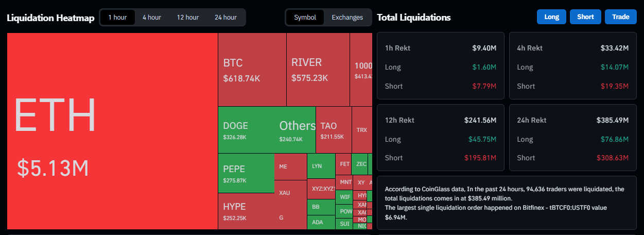This screenshot has height=235, width=644.
Task: Select the 24 hour timeframe tab
Action: coord(225,18)
